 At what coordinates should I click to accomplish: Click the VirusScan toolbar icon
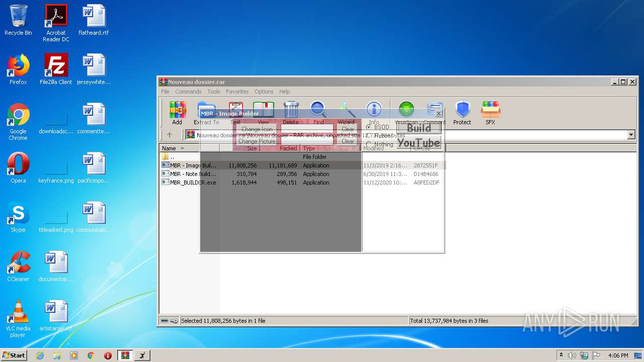click(407, 113)
